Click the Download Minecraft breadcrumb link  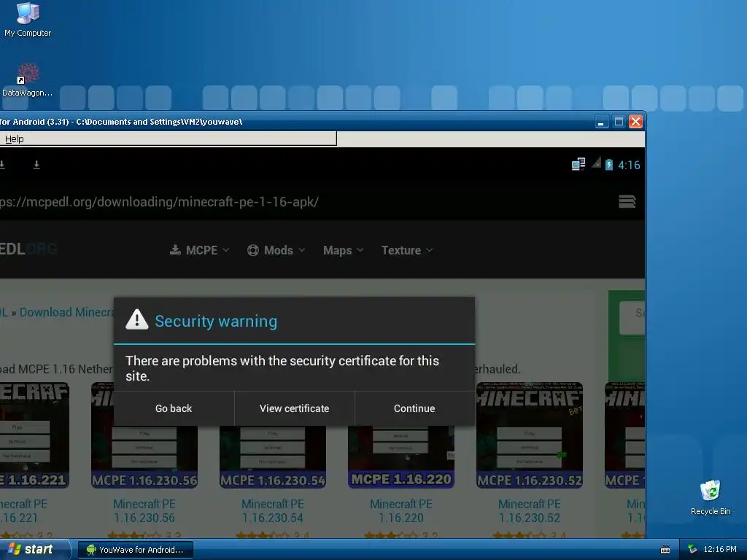(x=66, y=312)
